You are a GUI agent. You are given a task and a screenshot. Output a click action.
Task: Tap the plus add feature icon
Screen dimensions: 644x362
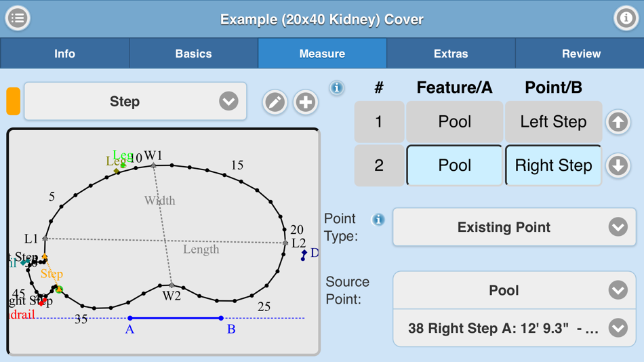(306, 102)
